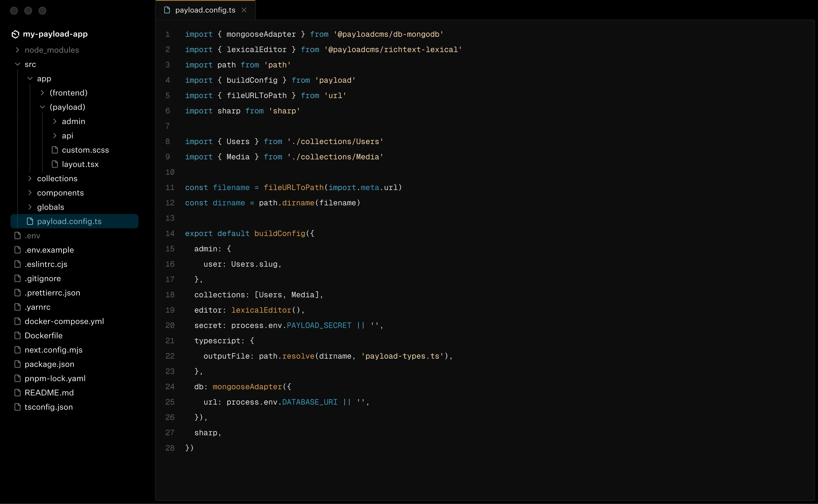
Task: Click the file icon beside .env
Action: pos(17,235)
